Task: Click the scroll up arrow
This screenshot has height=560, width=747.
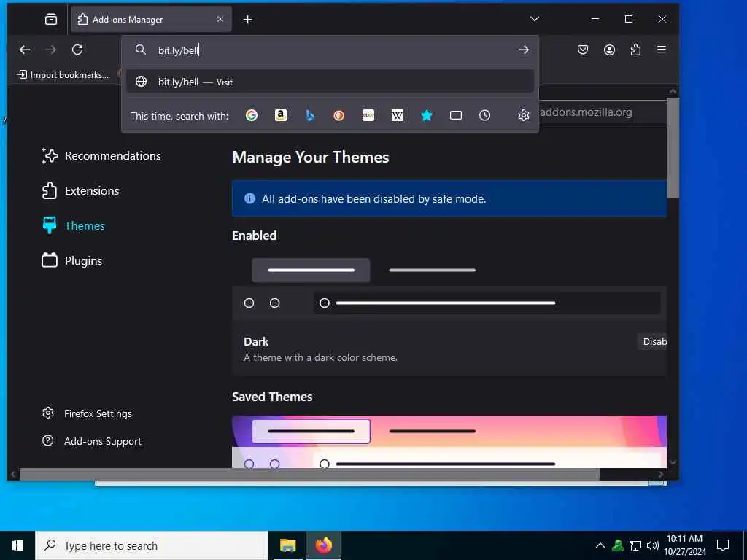Action: (673, 91)
